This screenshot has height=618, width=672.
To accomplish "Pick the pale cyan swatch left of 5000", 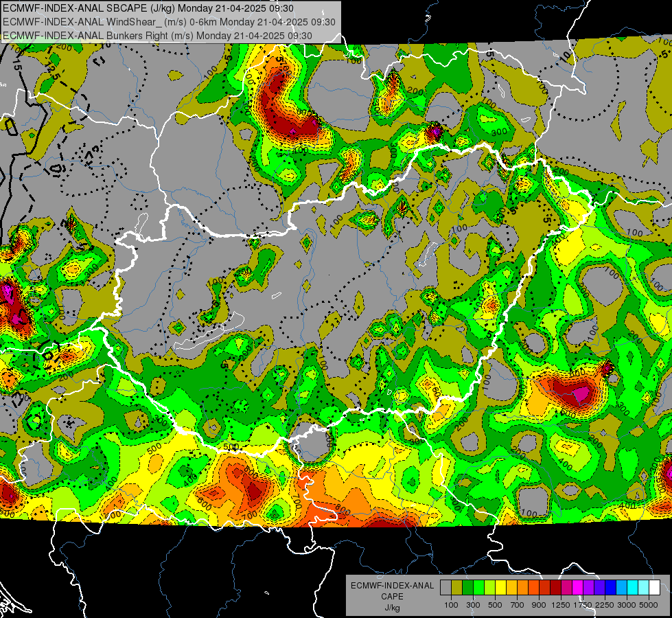I will [x=643, y=588].
